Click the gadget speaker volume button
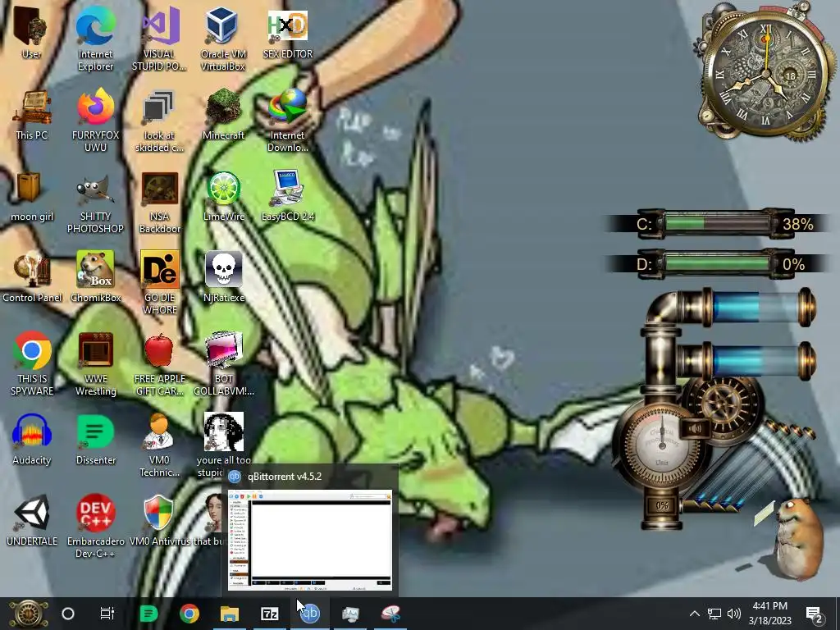The width and height of the screenshot is (840, 630). point(696,428)
